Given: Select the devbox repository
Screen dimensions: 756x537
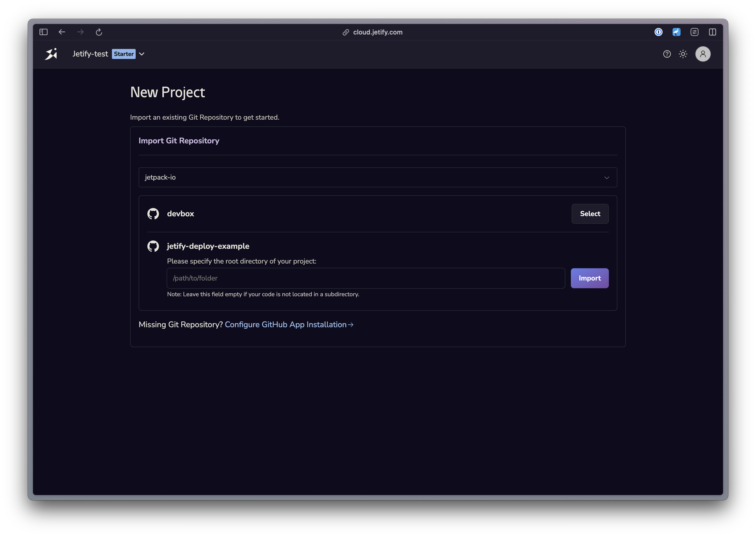Looking at the screenshot, I should pyautogui.click(x=590, y=214).
